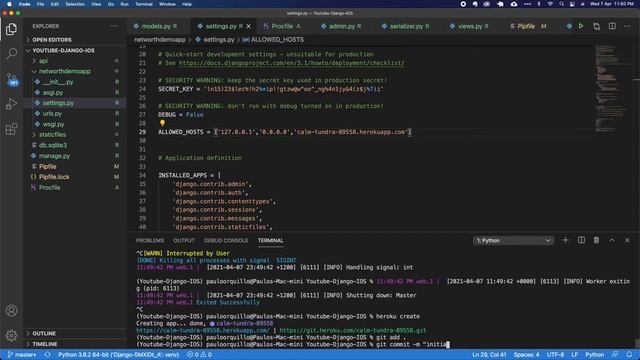The width and height of the screenshot is (640, 360).
Task: Split the terminal panel
Action: (581, 240)
